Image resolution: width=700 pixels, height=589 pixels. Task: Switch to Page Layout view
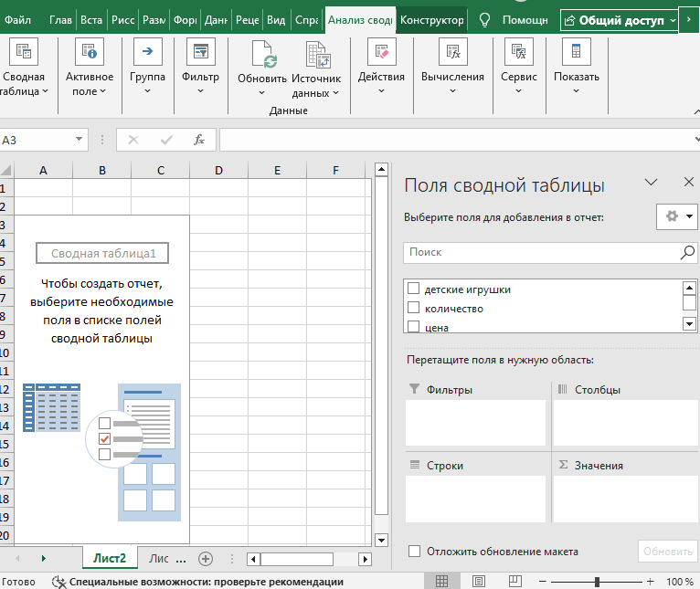tap(479, 582)
